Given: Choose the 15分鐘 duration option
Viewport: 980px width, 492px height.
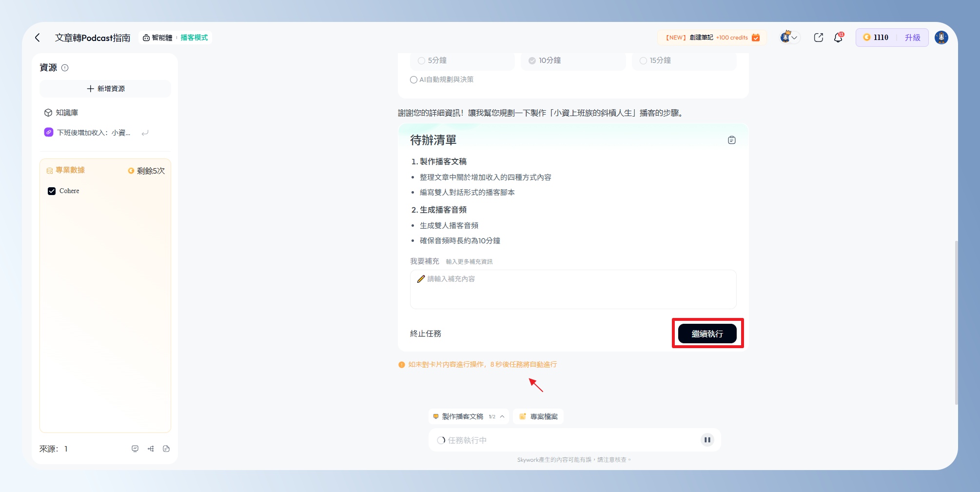Looking at the screenshot, I should pyautogui.click(x=643, y=60).
